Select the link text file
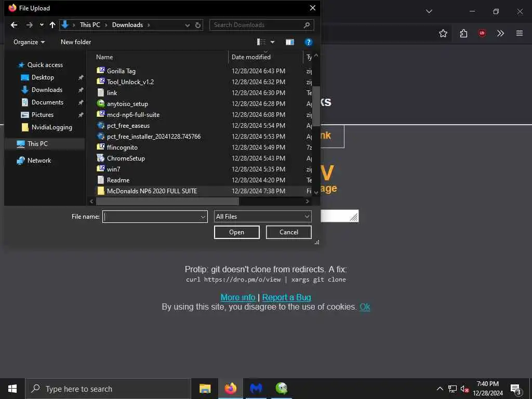The width and height of the screenshot is (532, 399). click(x=112, y=92)
